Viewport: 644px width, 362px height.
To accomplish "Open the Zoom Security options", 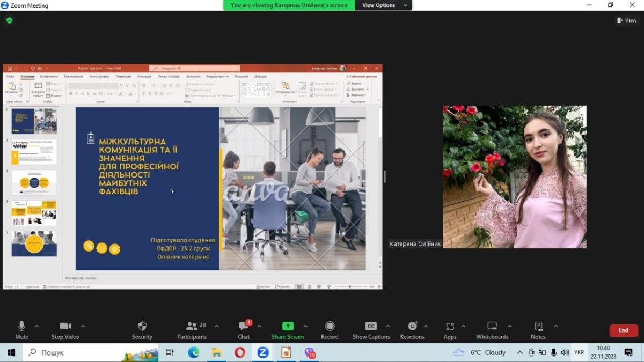I will (142, 330).
